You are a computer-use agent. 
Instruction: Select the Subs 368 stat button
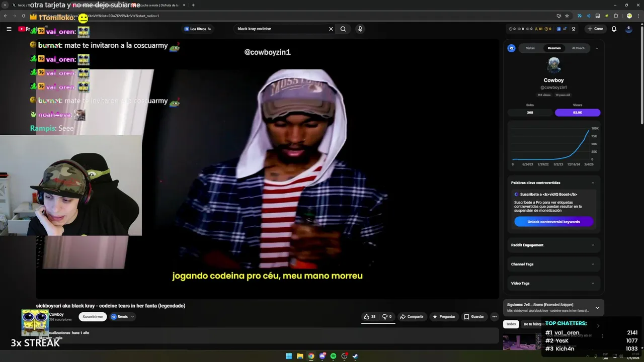[x=530, y=113]
